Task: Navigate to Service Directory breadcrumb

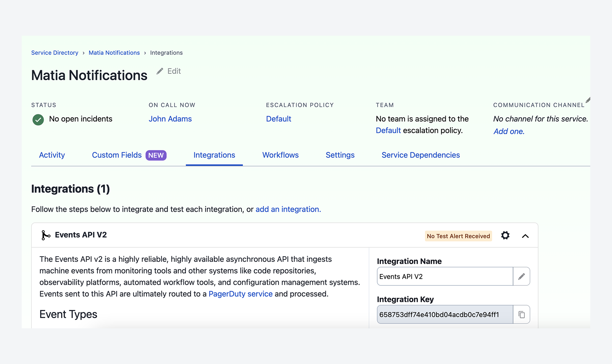Action: coord(54,53)
